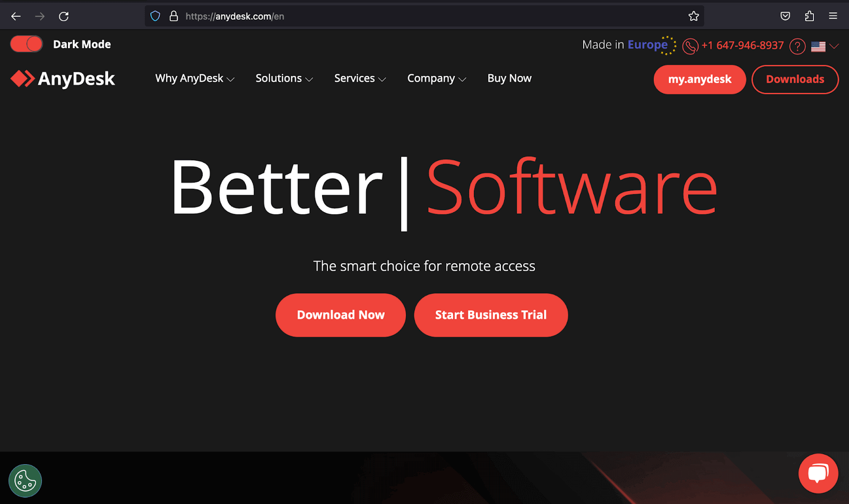Viewport: 849px width, 504px height.
Task: Click the phone icon next to the number
Action: pos(690,47)
